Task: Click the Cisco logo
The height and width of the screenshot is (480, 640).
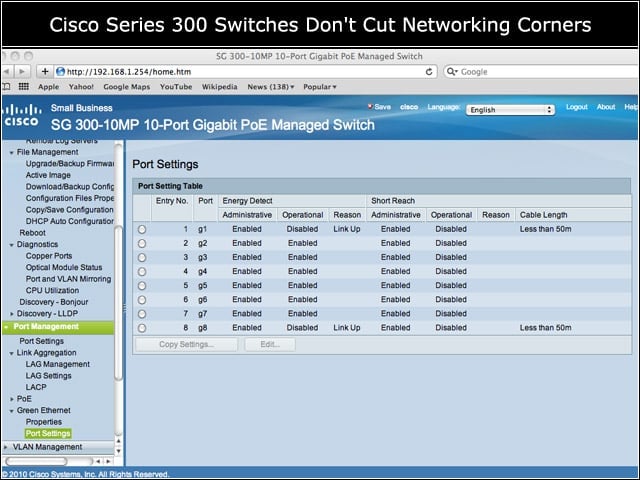Action: [23, 116]
